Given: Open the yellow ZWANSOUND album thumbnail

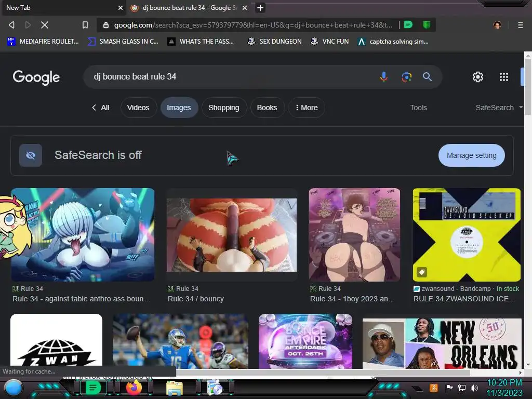Looking at the screenshot, I should (x=467, y=235).
